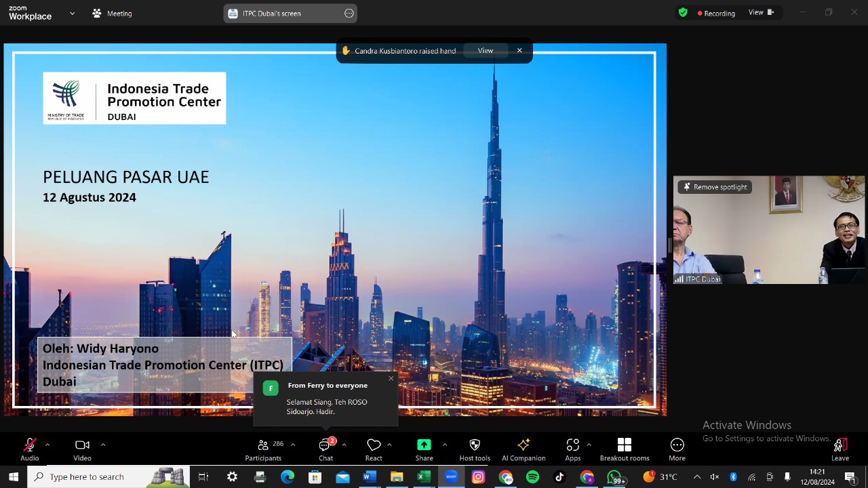This screenshot has height=488, width=868.
Task: Select the Meeting tab at top
Action: pos(113,13)
